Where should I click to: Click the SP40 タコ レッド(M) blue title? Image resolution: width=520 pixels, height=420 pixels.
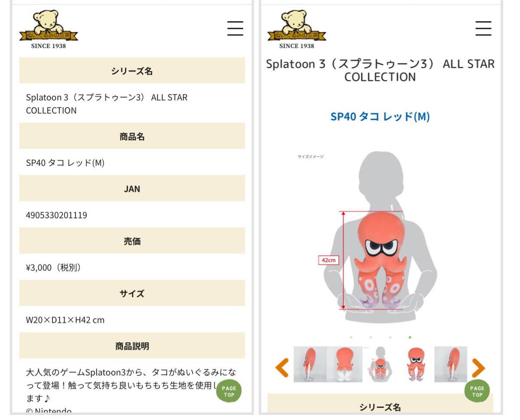380,116
